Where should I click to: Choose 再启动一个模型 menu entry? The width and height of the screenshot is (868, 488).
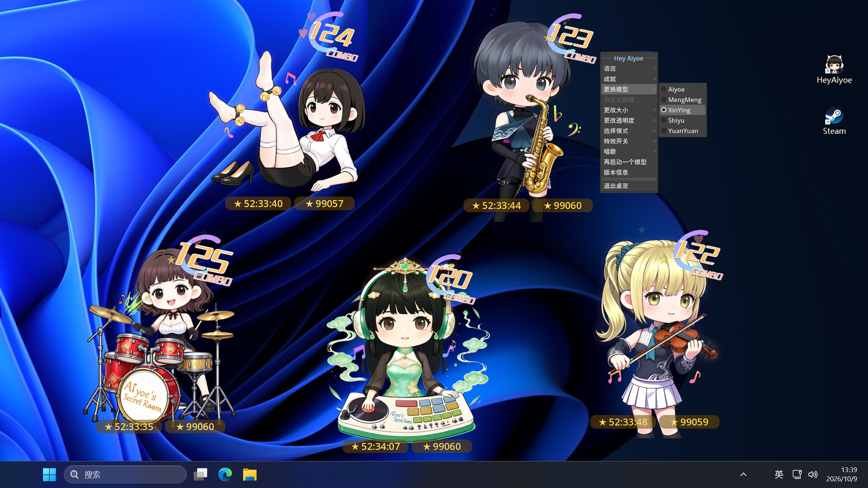629,162
